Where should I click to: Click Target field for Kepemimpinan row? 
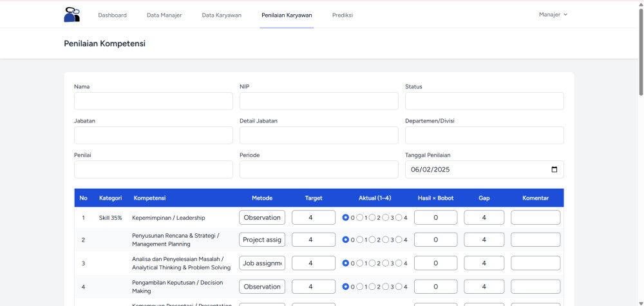pos(314,218)
